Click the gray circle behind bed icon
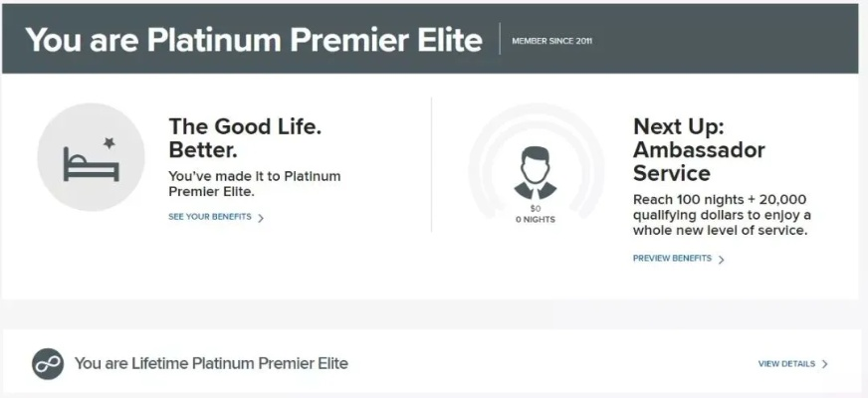 [92, 157]
